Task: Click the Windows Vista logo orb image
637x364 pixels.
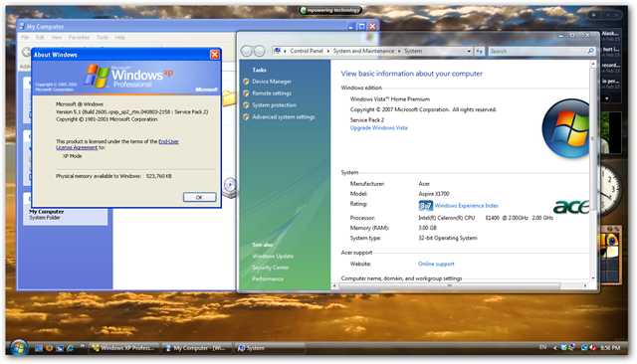Action: coord(565,128)
